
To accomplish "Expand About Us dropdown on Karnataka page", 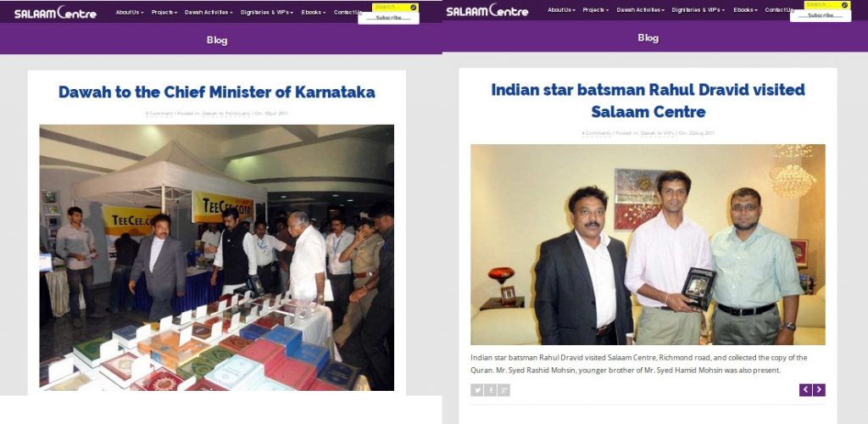I will (x=130, y=12).
